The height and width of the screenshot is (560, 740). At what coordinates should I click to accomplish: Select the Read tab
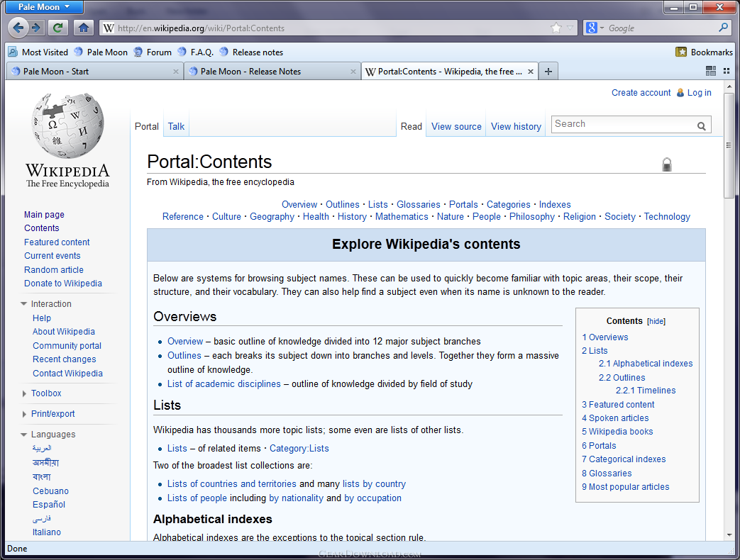pos(411,126)
